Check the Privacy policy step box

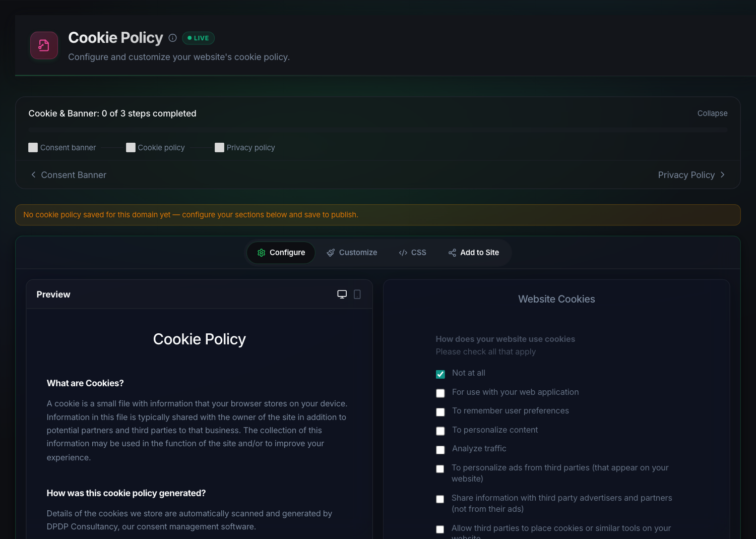point(219,147)
